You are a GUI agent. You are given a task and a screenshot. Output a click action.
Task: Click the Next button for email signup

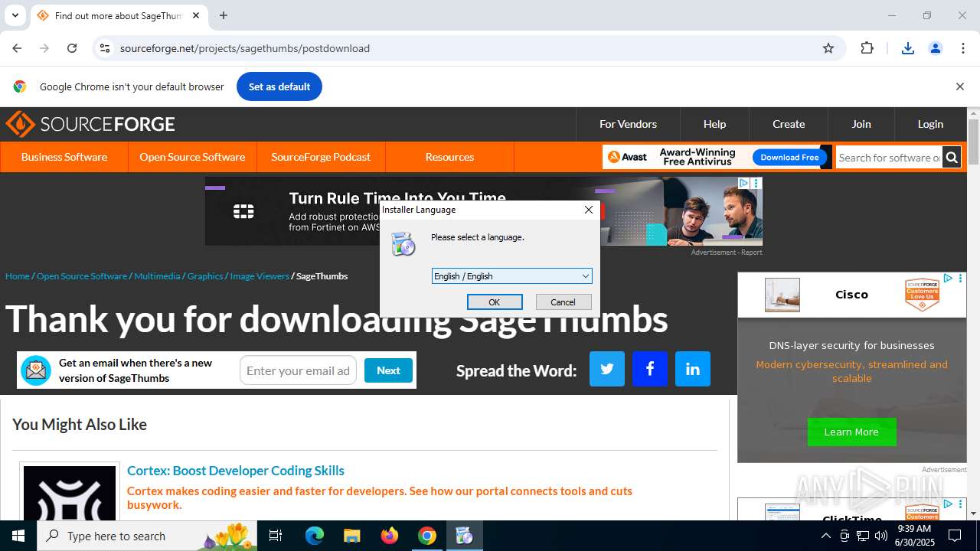[388, 370]
